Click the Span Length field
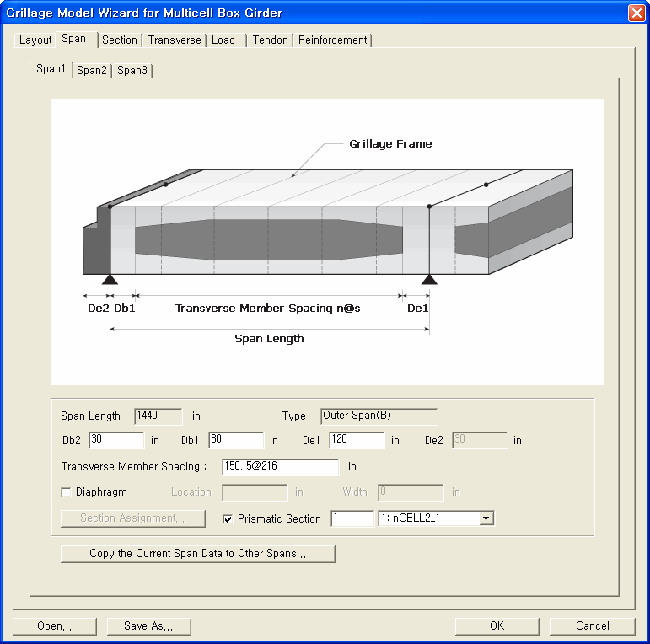Viewport: 650px width, 644px height. pos(158,416)
